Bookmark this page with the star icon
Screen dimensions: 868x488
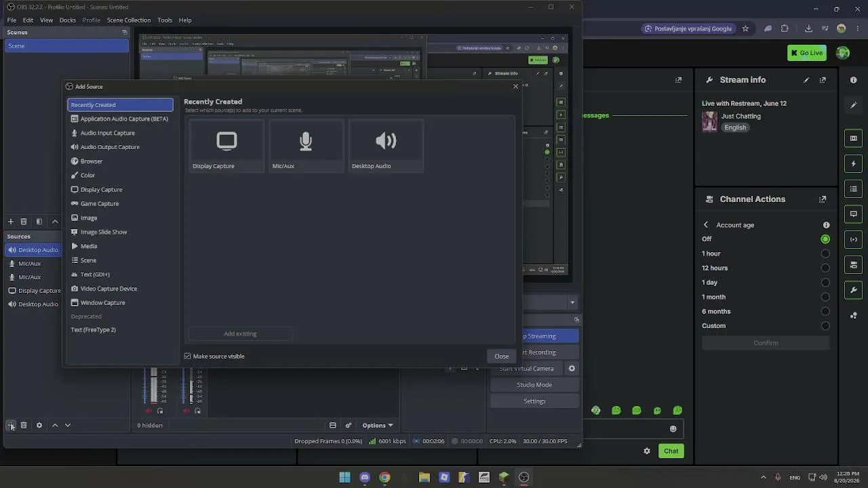pos(745,28)
